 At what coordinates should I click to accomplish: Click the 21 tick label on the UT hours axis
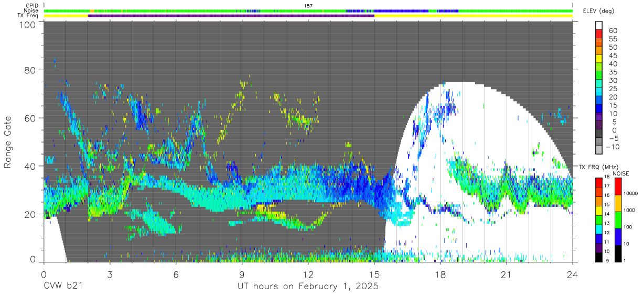(x=507, y=274)
